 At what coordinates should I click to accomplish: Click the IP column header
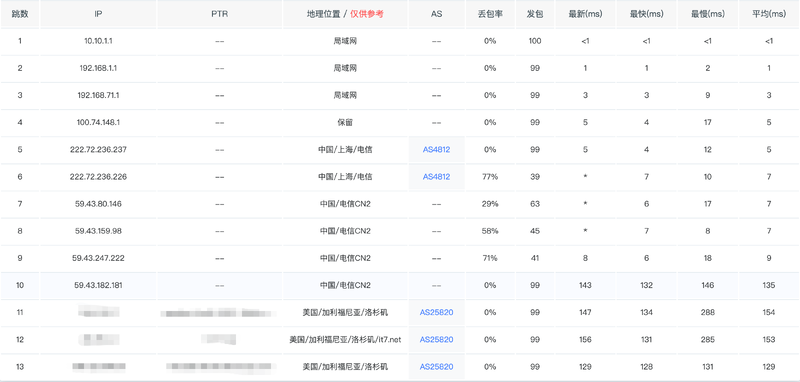[98, 14]
